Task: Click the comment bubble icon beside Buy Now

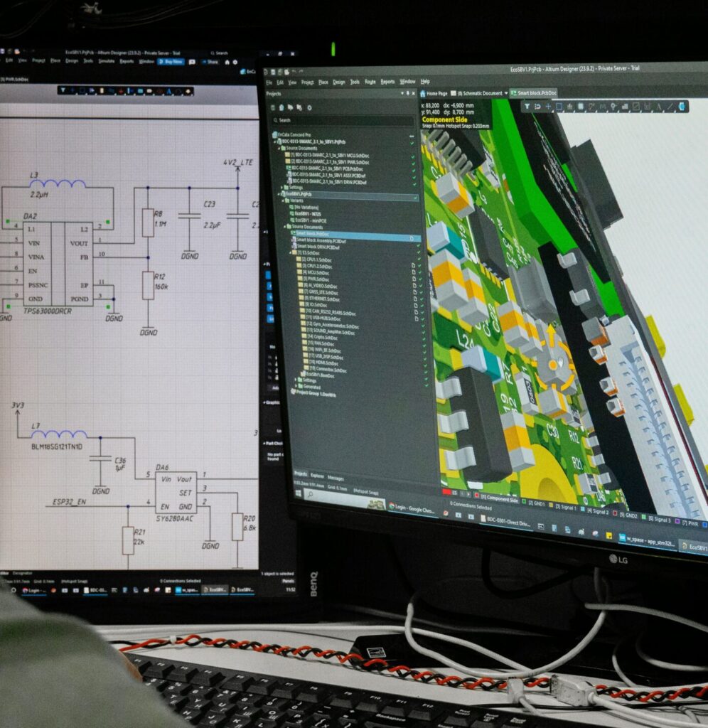Action: (192, 62)
